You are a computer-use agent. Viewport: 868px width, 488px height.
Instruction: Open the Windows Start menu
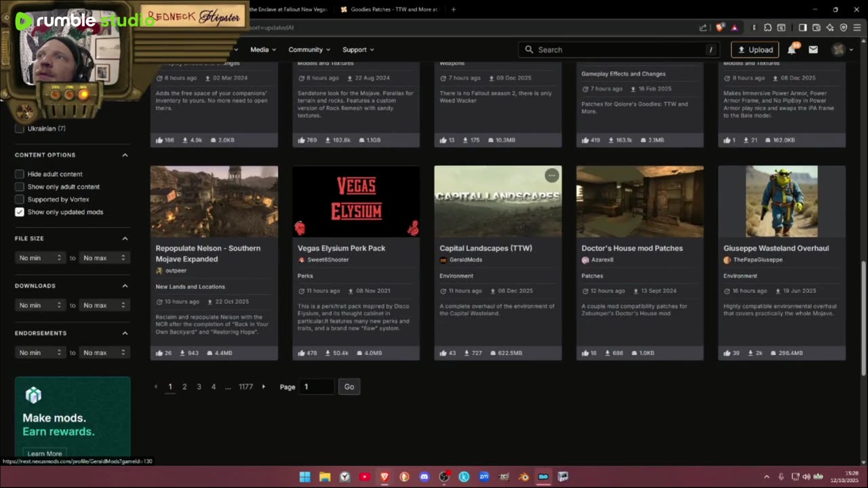(305, 476)
